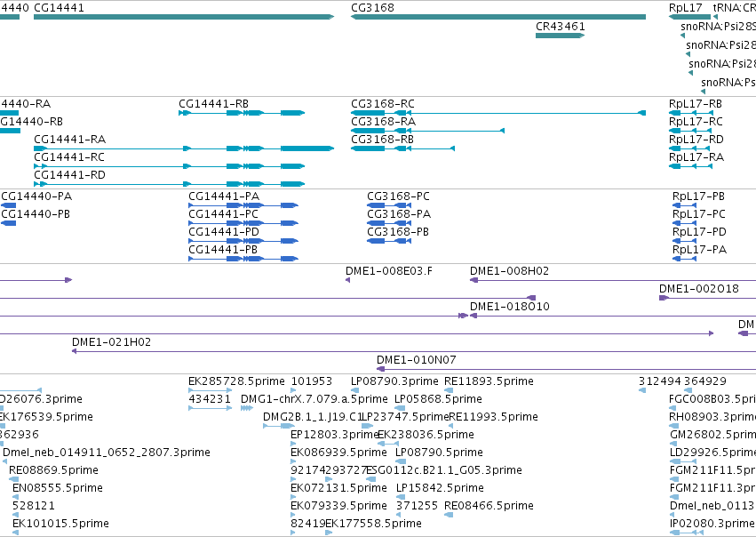Click the CG3168-PA coding sequence
756x537 pixels.
coord(389,223)
